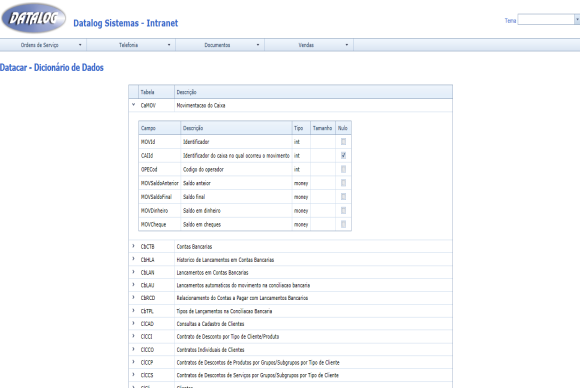Click the Datacar - Dicionário de Dados heading

(x=52, y=68)
